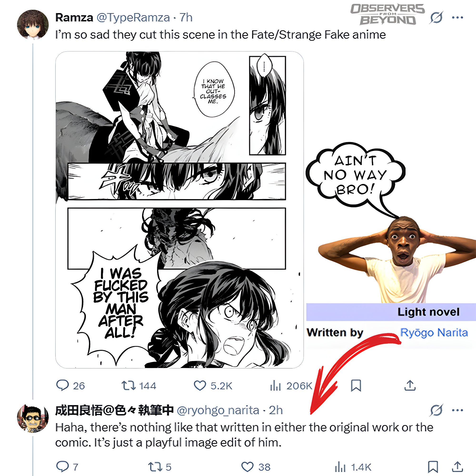Open Grok icon on Ramza's tweet
The width and height of the screenshot is (476, 476).
(436, 17)
